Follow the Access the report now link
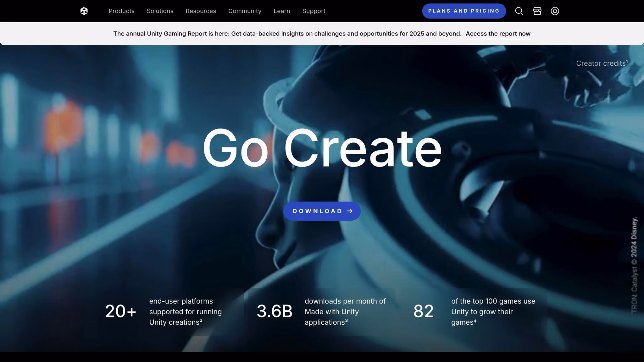Image resolution: width=644 pixels, height=362 pixels. (x=498, y=34)
